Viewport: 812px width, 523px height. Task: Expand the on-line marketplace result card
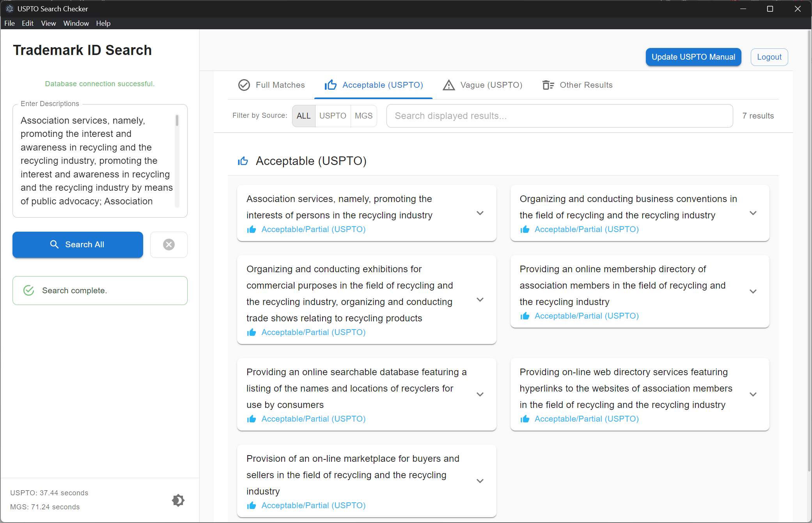click(x=480, y=481)
